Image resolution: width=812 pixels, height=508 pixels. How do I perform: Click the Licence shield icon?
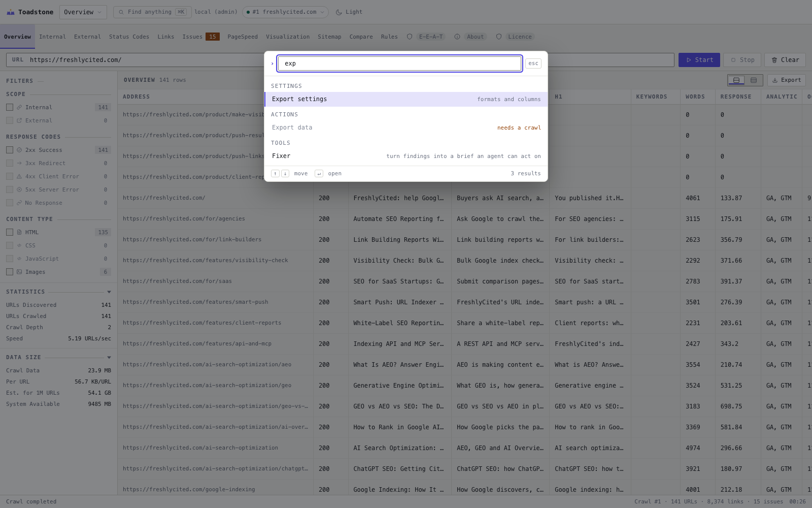coord(499,37)
